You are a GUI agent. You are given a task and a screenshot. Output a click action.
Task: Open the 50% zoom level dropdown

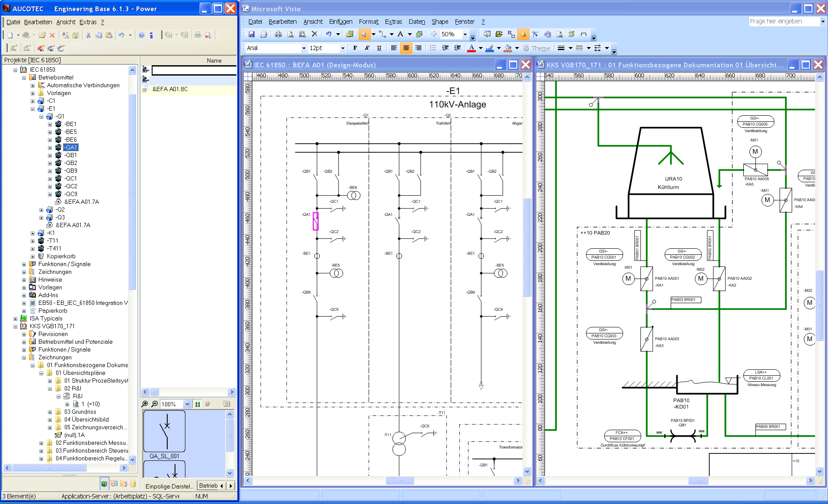tap(465, 34)
